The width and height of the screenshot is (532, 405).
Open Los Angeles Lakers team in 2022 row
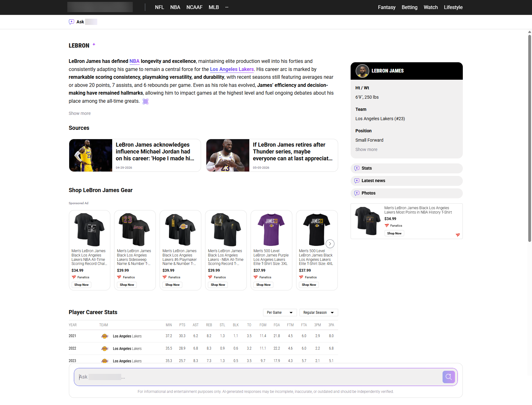[x=127, y=349]
